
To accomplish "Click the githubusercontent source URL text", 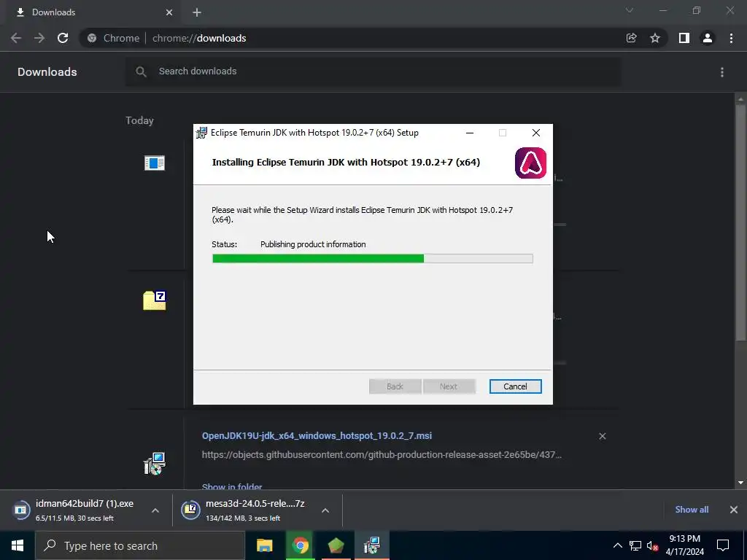I will pos(382,455).
